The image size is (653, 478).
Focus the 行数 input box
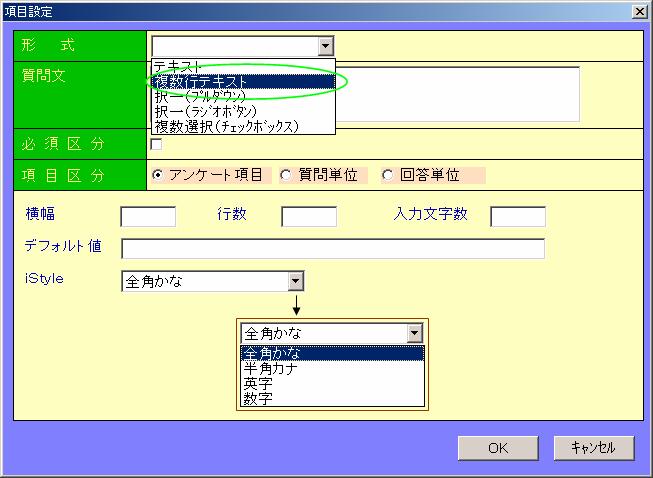(309, 217)
